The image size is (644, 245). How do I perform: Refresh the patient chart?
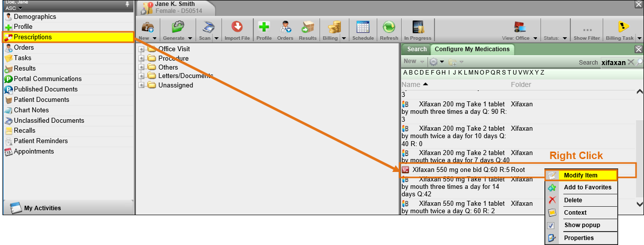pos(389,30)
